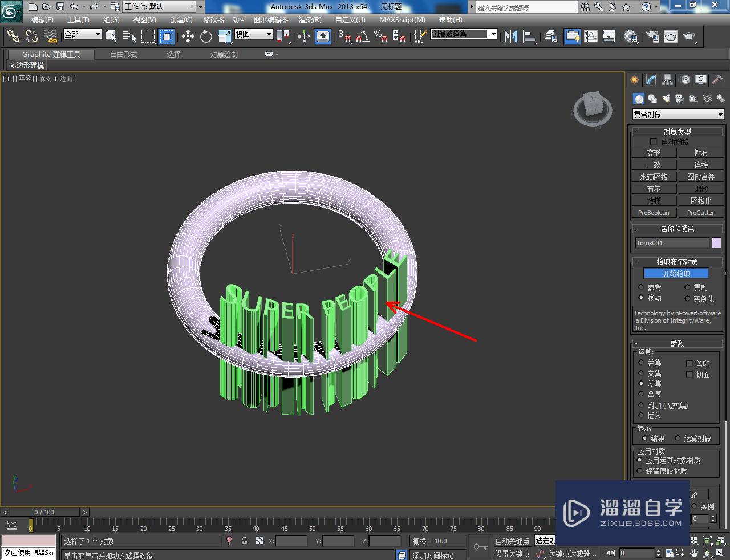This screenshot has height=560, width=730.
Task: Enable the 盖印 checkbox
Action: 690,363
